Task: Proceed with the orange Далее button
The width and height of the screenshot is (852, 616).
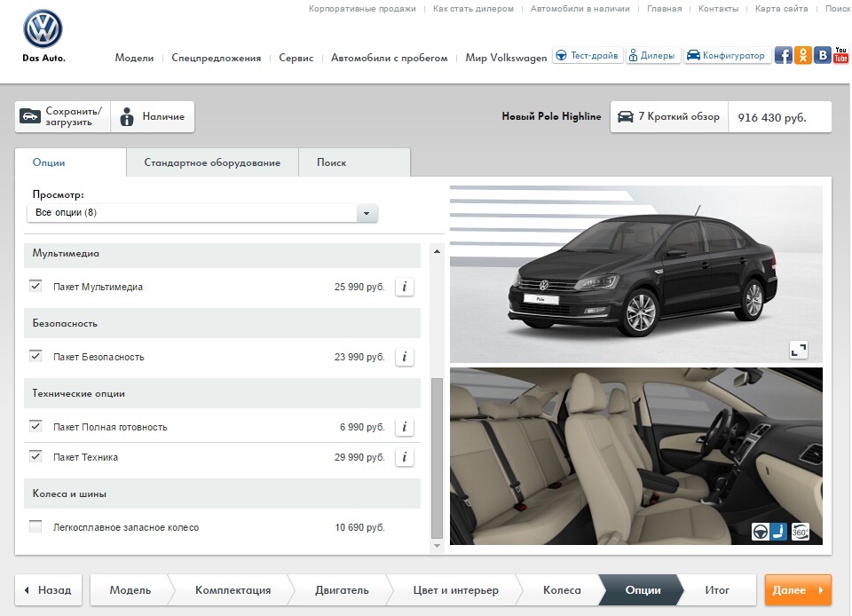Action: pyautogui.click(x=798, y=590)
